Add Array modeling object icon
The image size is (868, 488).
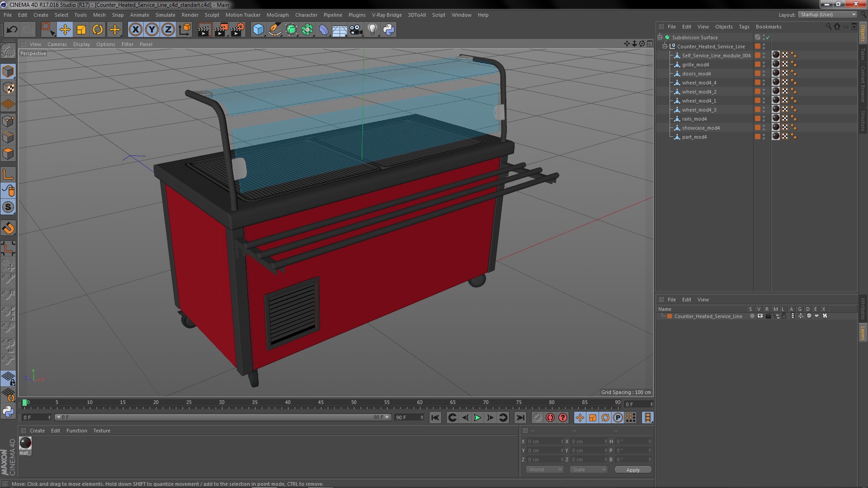307,30
